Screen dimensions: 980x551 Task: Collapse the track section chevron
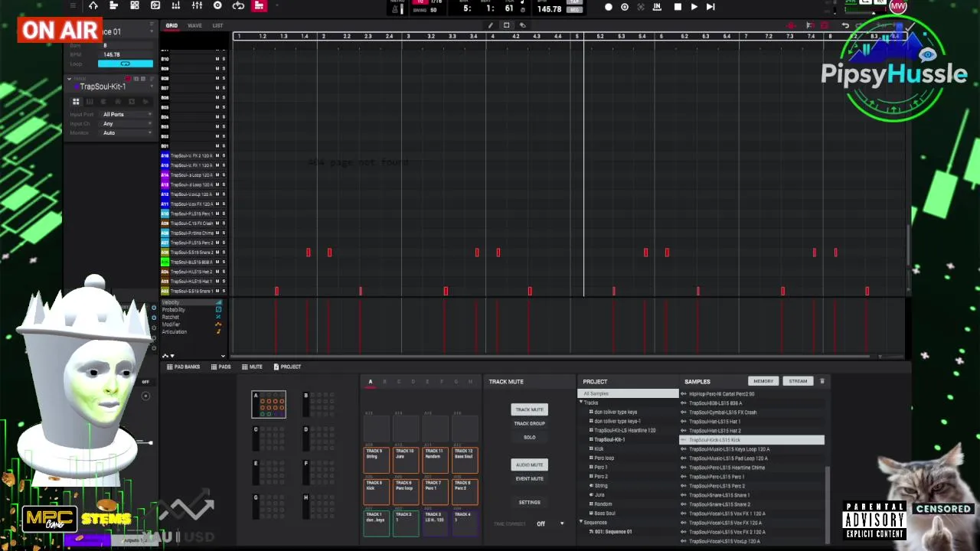[x=69, y=79]
